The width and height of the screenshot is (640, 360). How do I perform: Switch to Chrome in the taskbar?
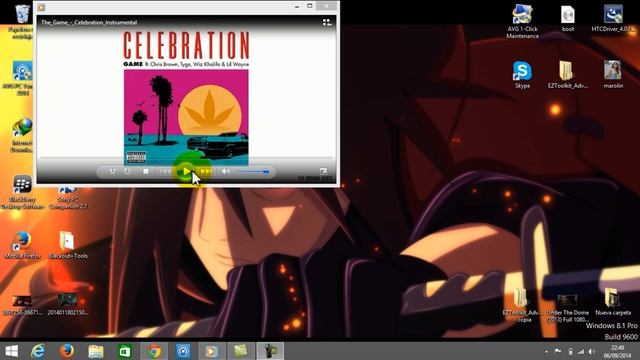point(154,351)
